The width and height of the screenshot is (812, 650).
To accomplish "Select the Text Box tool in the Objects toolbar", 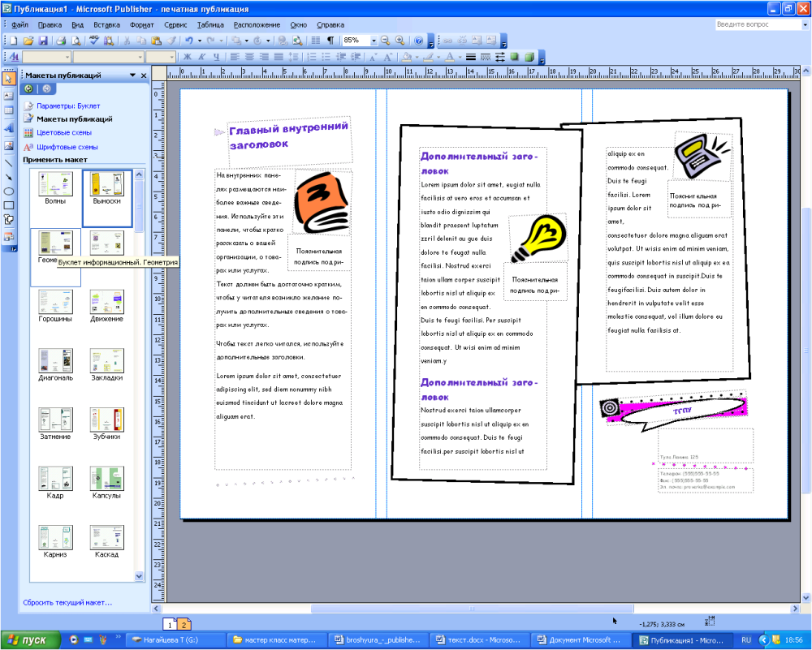I will pos(8,95).
